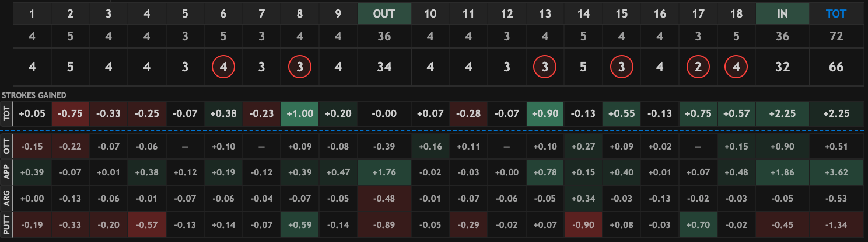The width and height of the screenshot is (868, 242).
Task: Select the circled 2 on hole 17
Action: coord(698,67)
